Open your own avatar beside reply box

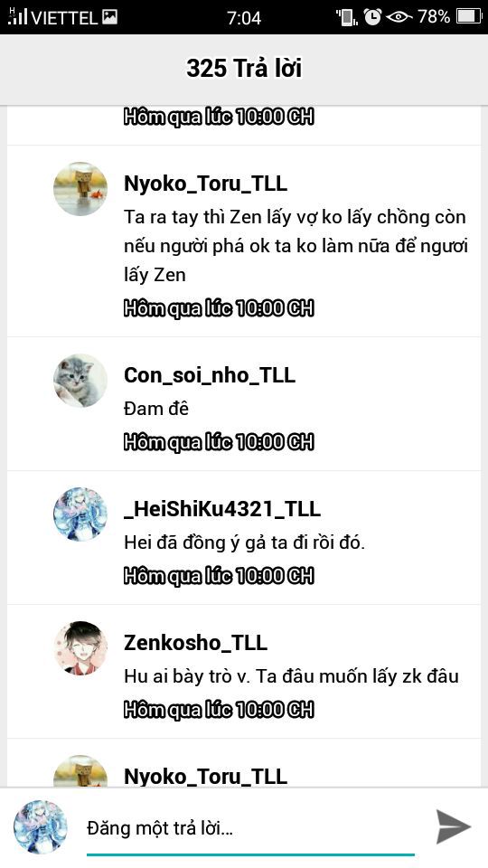41,827
